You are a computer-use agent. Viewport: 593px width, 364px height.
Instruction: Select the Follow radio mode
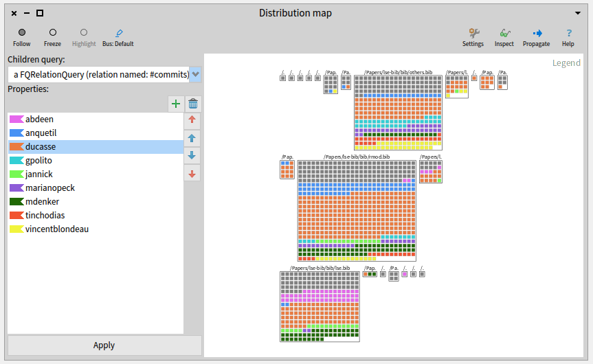tap(21, 37)
